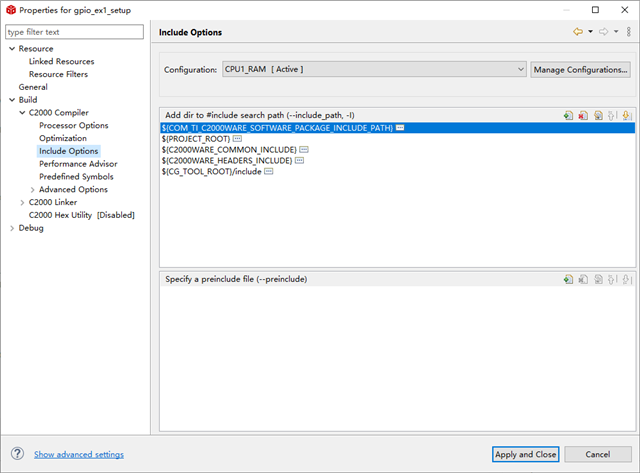Delete the selected include path entry
Screen dimensions: 640x473
582,115
